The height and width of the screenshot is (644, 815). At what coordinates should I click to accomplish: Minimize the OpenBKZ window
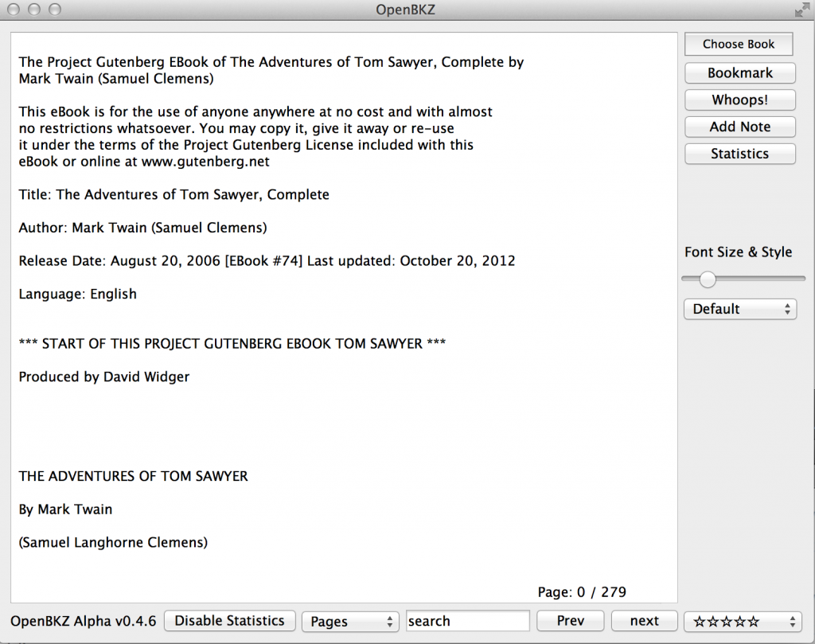pyautogui.click(x=34, y=10)
